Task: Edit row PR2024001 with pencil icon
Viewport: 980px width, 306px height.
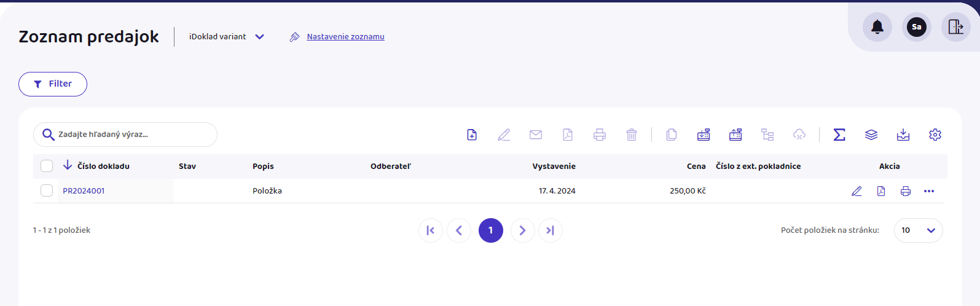Action: (857, 191)
